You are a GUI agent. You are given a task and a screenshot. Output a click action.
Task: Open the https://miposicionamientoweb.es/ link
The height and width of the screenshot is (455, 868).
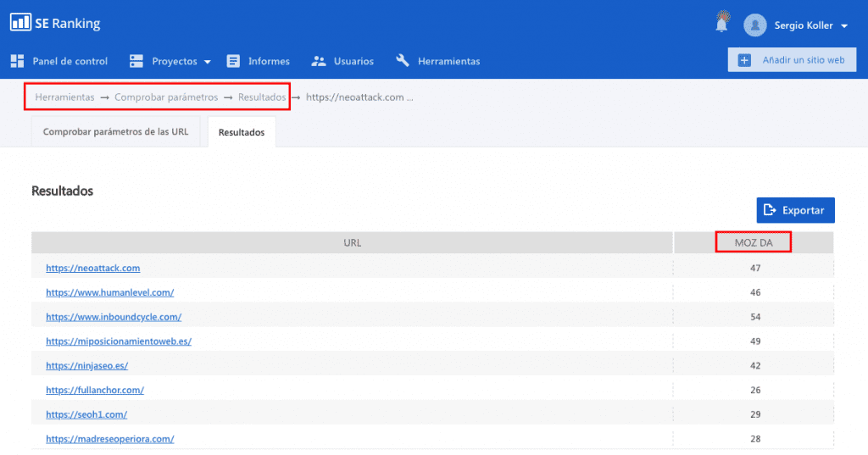click(x=119, y=341)
